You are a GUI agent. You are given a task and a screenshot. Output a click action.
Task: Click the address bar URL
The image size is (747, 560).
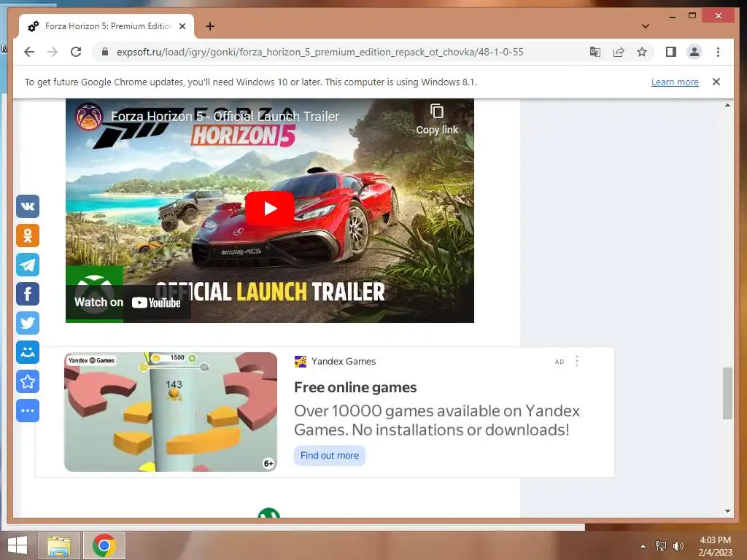click(320, 52)
